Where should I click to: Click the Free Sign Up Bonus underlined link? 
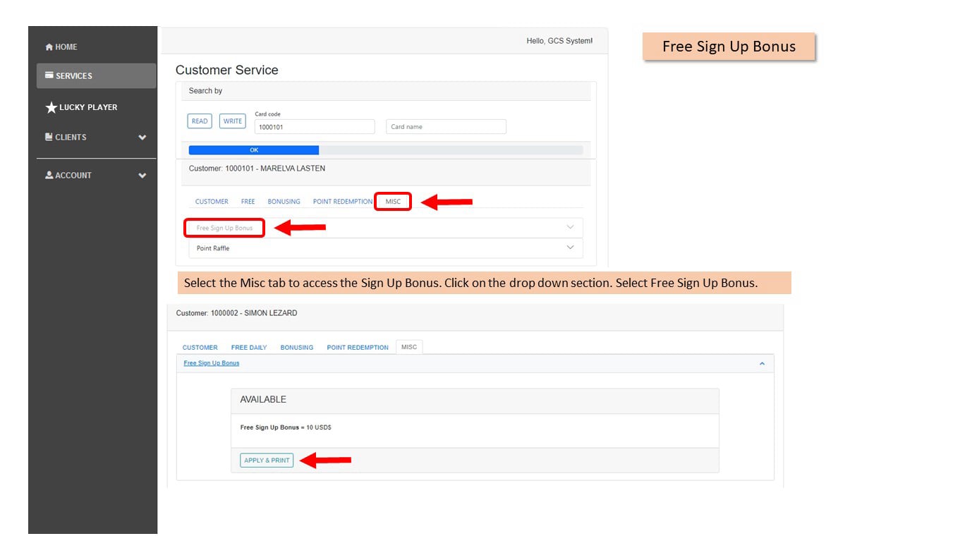click(211, 363)
